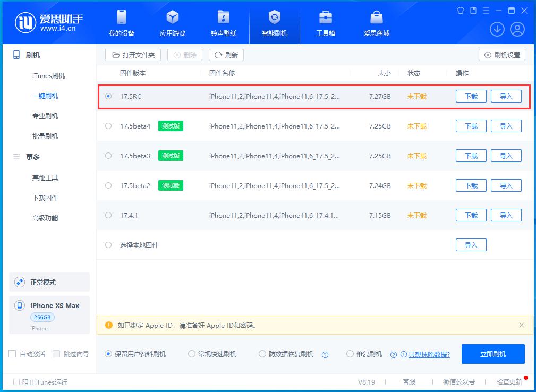This screenshot has width=536, height=392.
Task: Open the 工具箱 (Toolbox) section
Action: [x=325, y=23]
